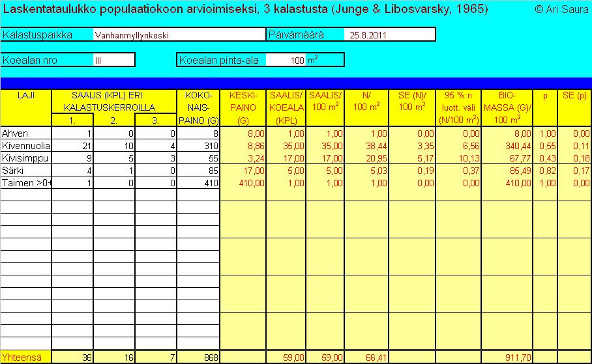This screenshot has width=592, height=364.
Task: Select the Laskentataulukko sheet title
Action: [245, 9]
